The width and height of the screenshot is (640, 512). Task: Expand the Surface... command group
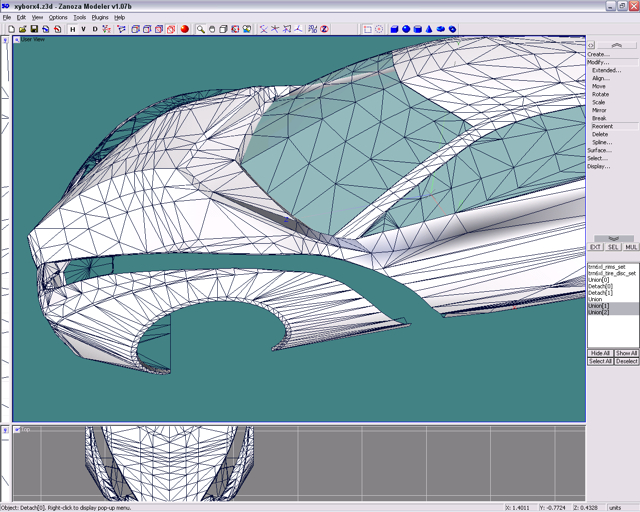click(x=598, y=150)
